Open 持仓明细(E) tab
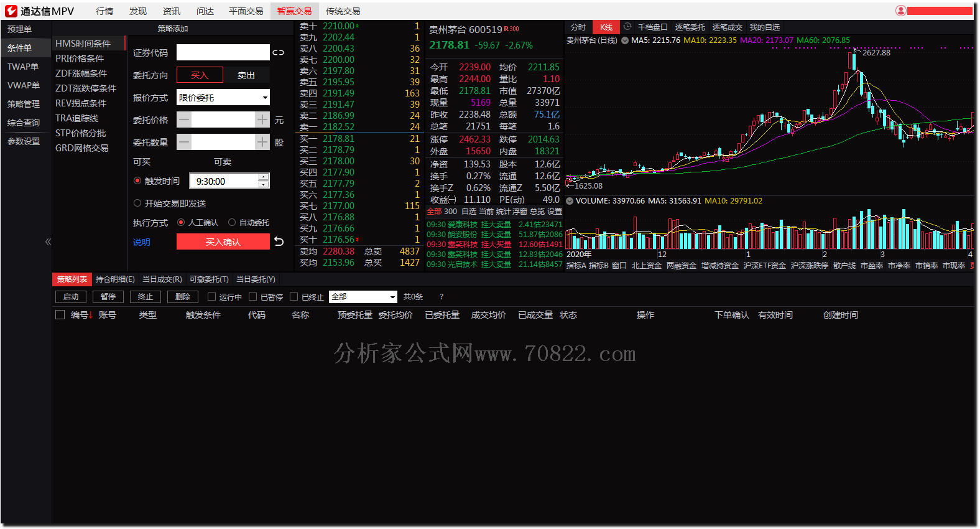980x529 pixels. [x=115, y=279]
